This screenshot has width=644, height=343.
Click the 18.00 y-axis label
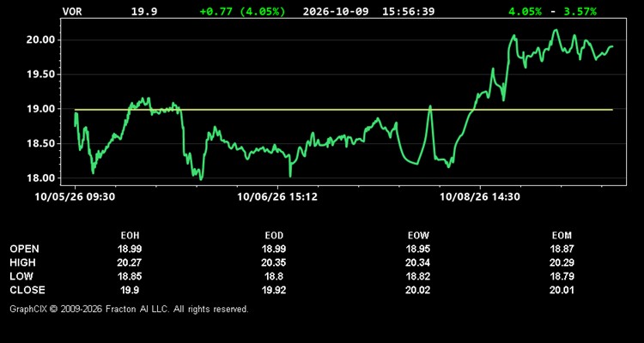39,178
